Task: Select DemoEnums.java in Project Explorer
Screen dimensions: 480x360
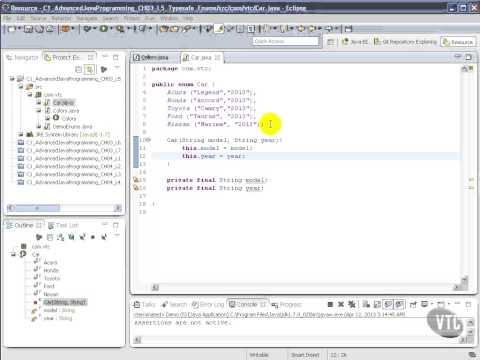Action: [72, 127]
